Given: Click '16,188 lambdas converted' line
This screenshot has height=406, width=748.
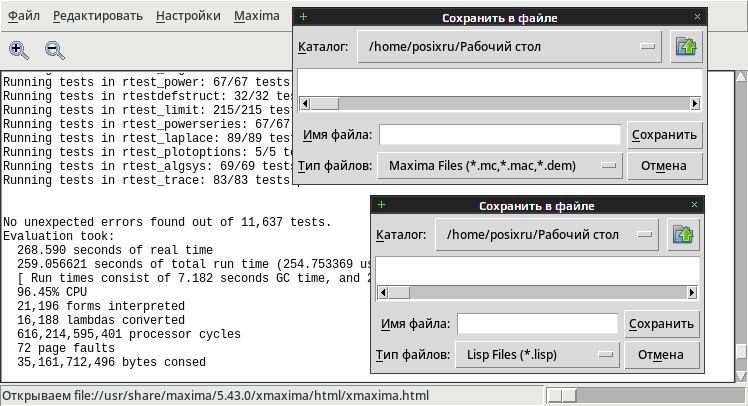Looking at the screenshot, I should (101, 320).
